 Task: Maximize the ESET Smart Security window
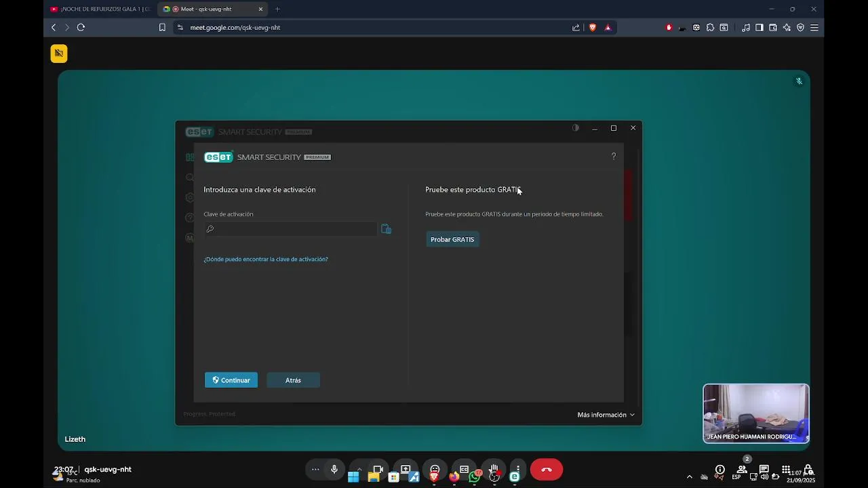[x=614, y=128]
